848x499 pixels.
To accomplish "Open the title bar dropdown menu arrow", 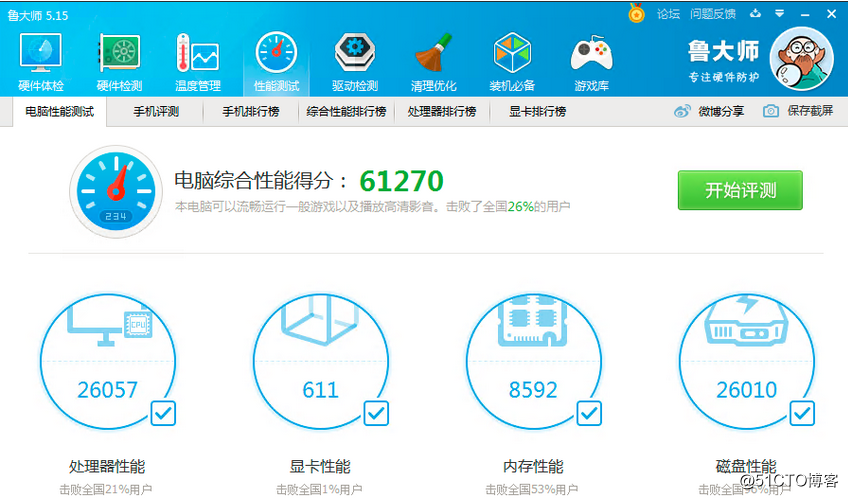I will click(x=779, y=14).
